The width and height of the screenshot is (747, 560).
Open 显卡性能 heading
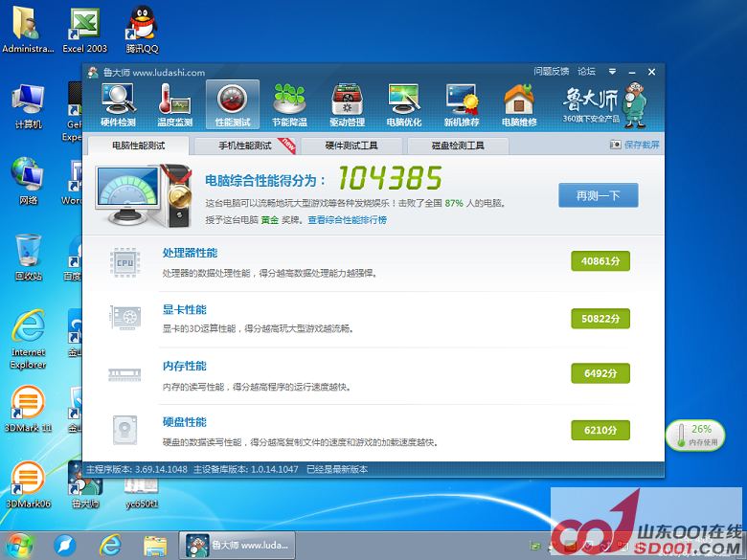pos(185,309)
